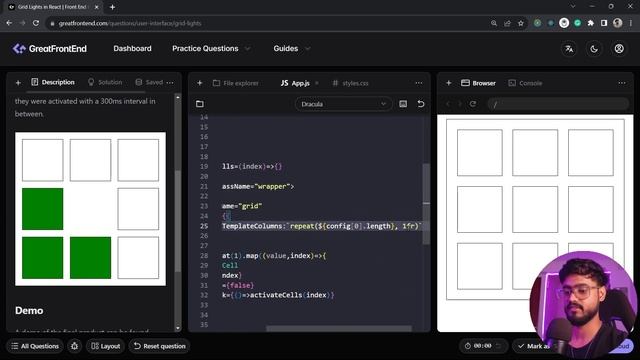Select the Browser tab

478,83
